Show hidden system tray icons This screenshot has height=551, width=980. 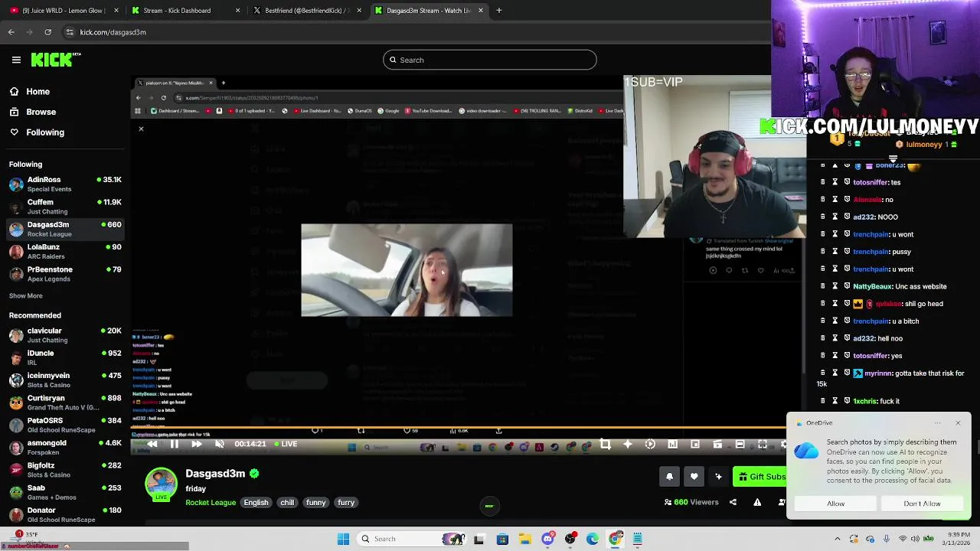pos(837,539)
